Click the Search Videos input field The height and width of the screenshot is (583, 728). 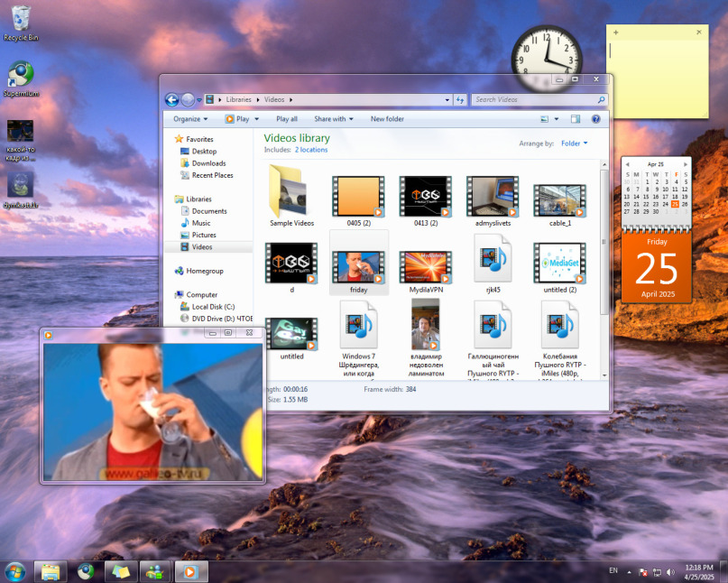click(534, 100)
